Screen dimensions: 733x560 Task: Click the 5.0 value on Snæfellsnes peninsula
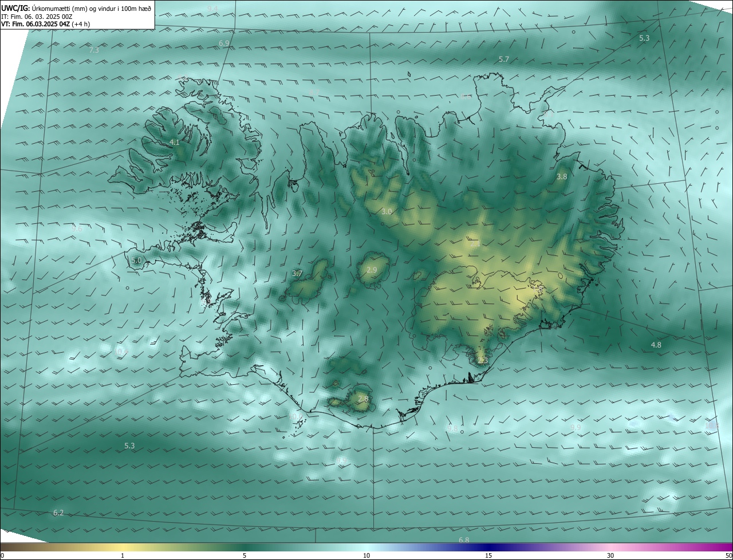coord(136,261)
